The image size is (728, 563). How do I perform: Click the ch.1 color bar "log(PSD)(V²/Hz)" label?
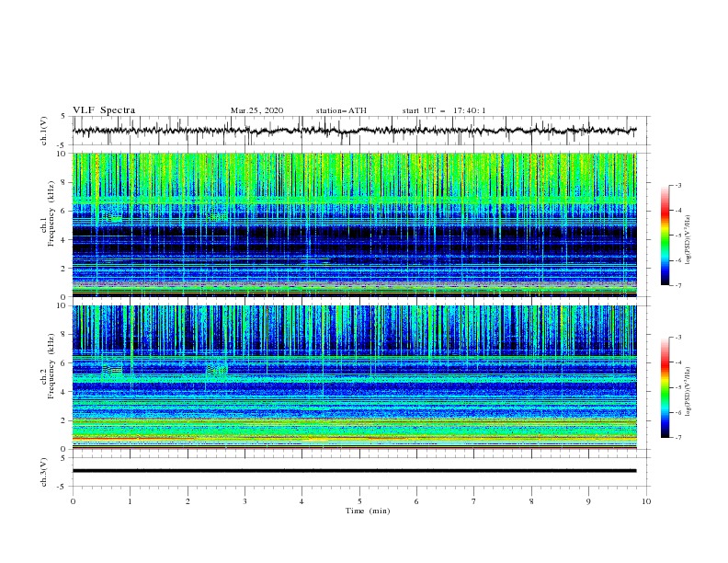(688, 240)
